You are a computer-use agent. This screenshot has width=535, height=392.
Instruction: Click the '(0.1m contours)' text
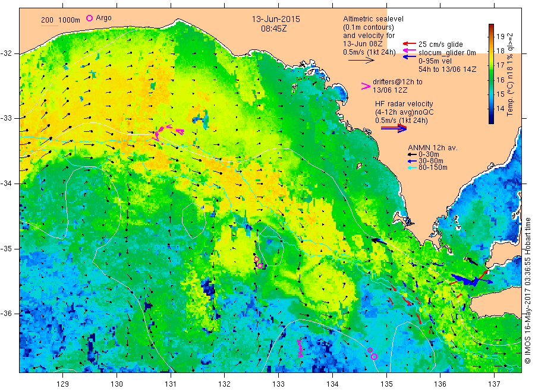point(369,27)
